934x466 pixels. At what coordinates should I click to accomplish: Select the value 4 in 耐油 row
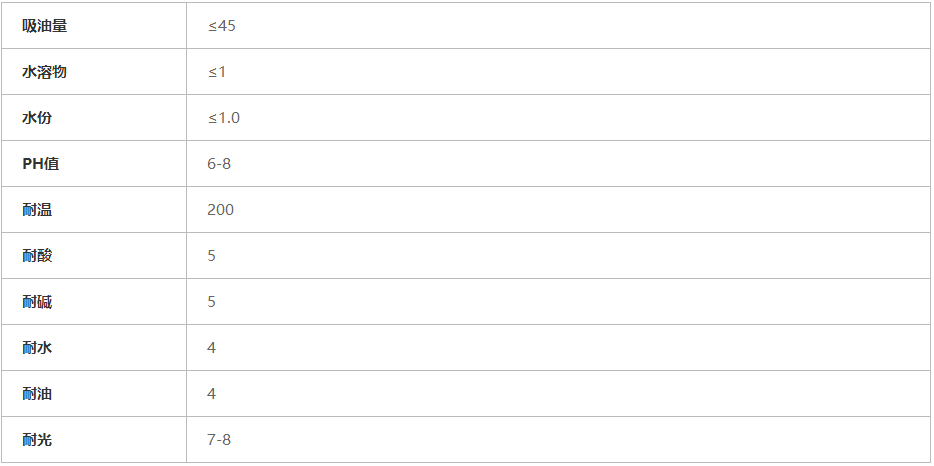click(x=212, y=394)
